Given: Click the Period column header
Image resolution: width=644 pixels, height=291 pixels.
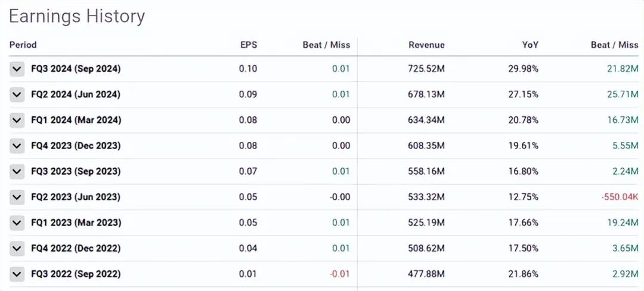Looking at the screenshot, I should pyautogui.click(x=23, y=45).
